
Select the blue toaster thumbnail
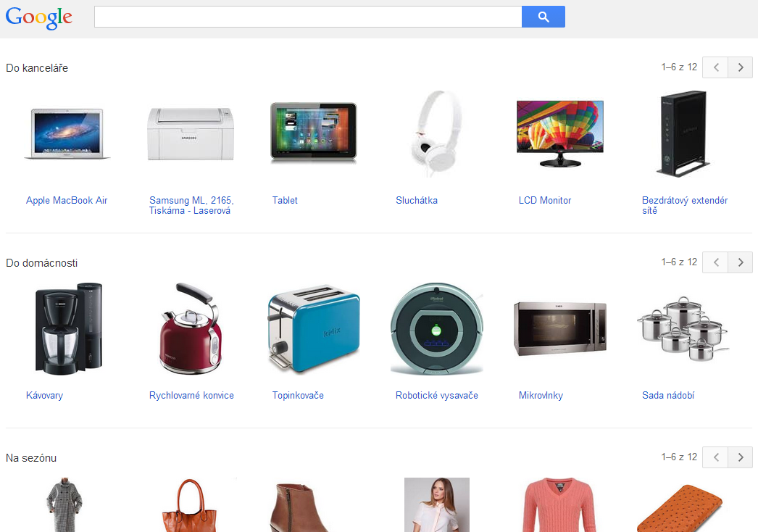point(314,328)
